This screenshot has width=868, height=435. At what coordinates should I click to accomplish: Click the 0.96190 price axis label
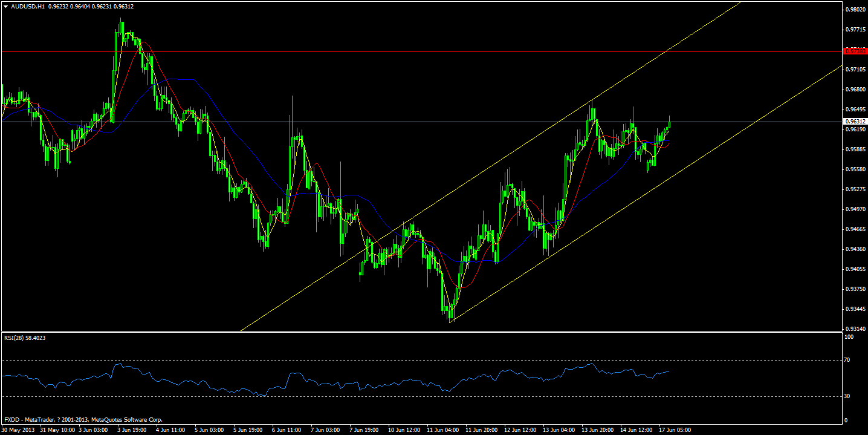pyautogui.click(x=855, y=129)
